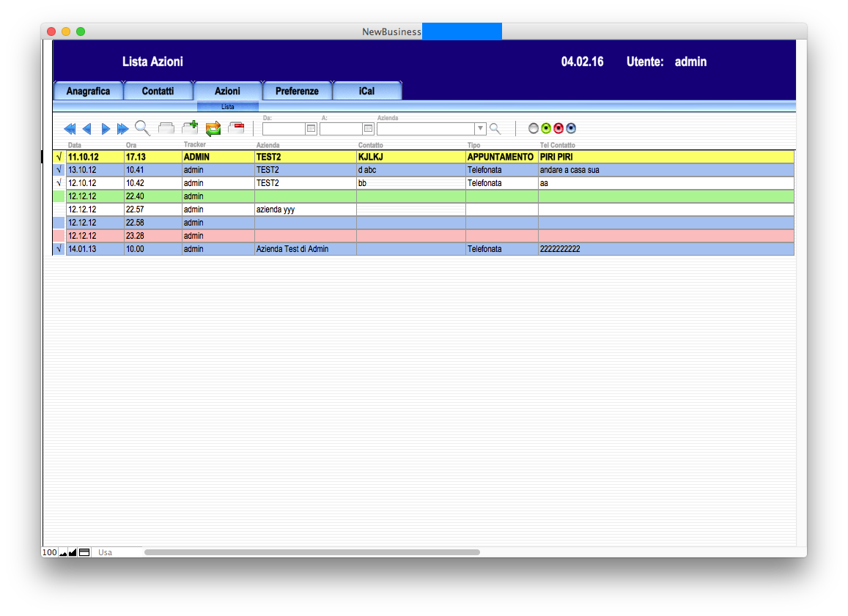Screen dimensions: 848x616
Task: Sort by the Data column header
Action: pyautogui.click(x=75, y=145)
